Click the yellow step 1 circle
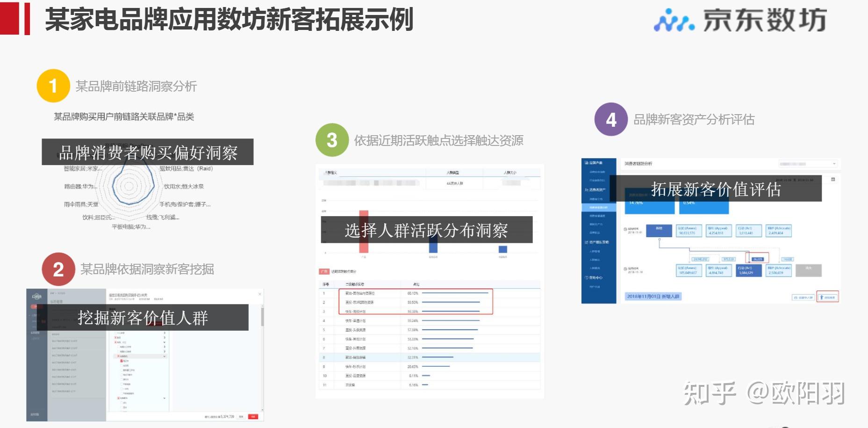868x428 pixels. coord(53,86)
